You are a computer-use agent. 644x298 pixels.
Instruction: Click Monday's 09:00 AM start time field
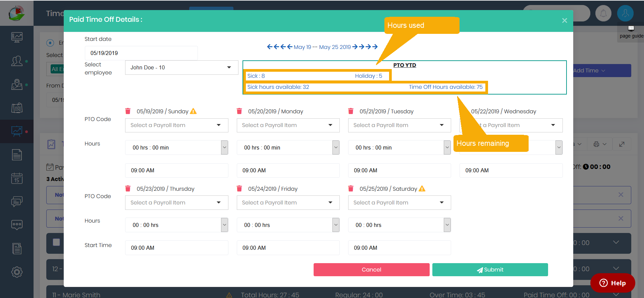(x=288, y=170)
